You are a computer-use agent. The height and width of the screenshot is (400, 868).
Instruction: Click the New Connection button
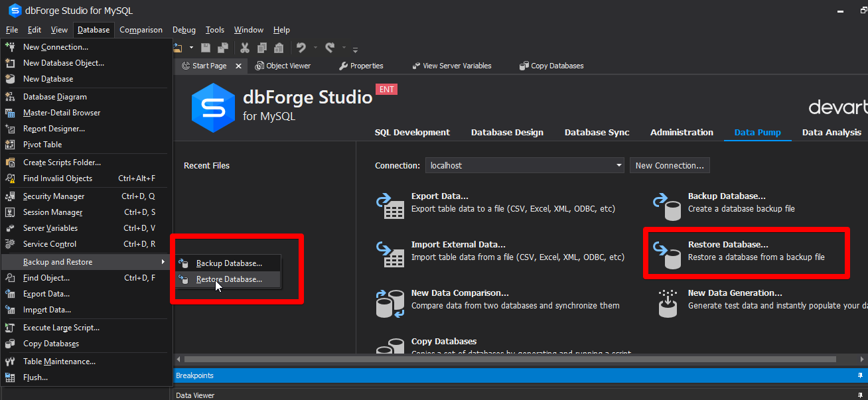pyautogui.click(x=670, y=165)
